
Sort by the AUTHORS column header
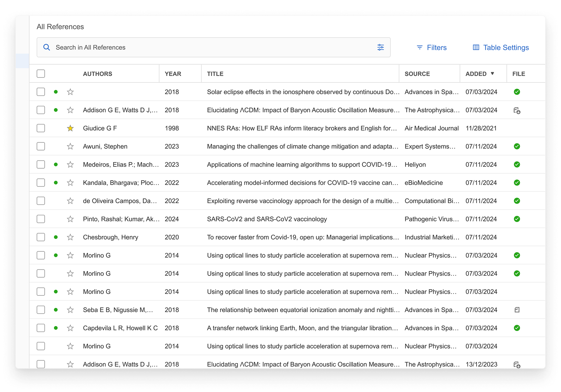[x=97, y=74]
